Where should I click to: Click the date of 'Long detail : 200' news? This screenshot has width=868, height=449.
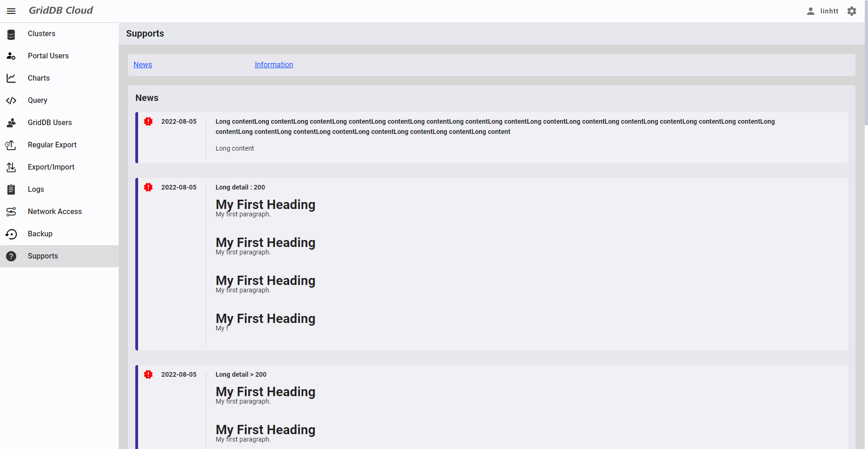point(179,187)
